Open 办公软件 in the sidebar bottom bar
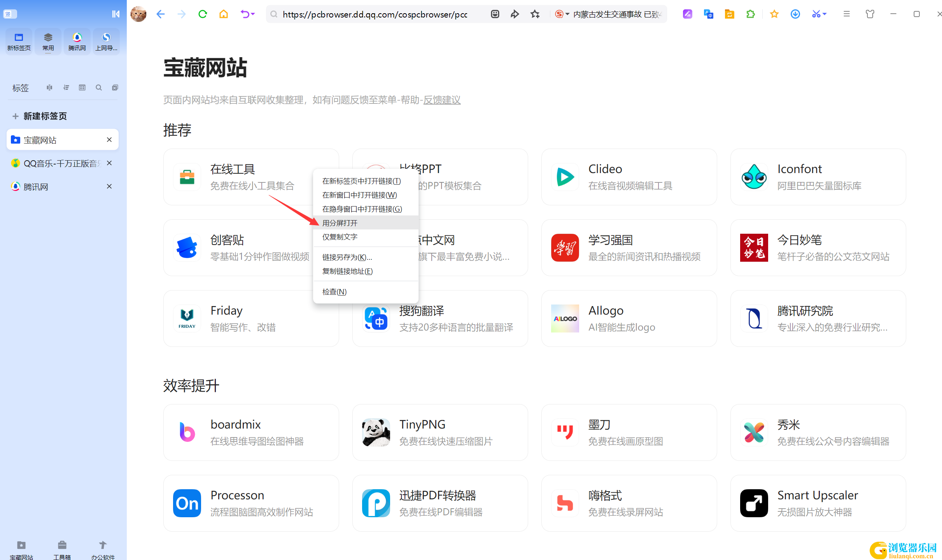Screen dimensions: 942x560 103,550
